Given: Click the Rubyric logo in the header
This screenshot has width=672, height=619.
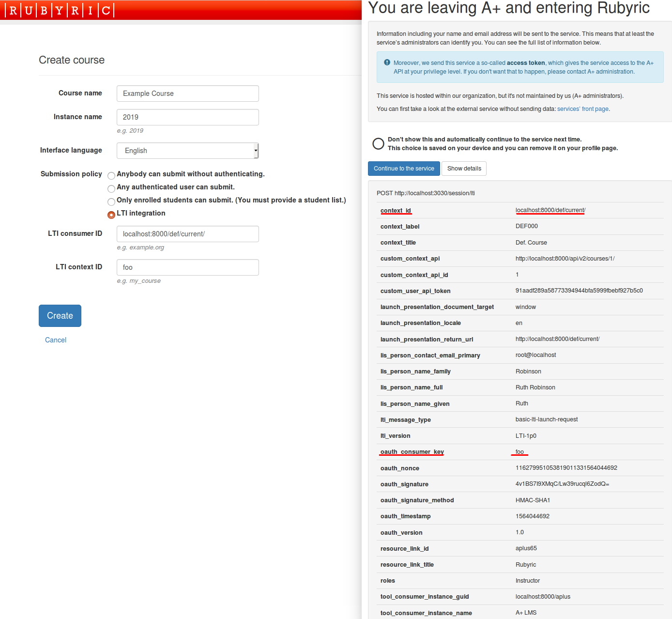Looking at the screenshot, I should [x=60, y=10].
